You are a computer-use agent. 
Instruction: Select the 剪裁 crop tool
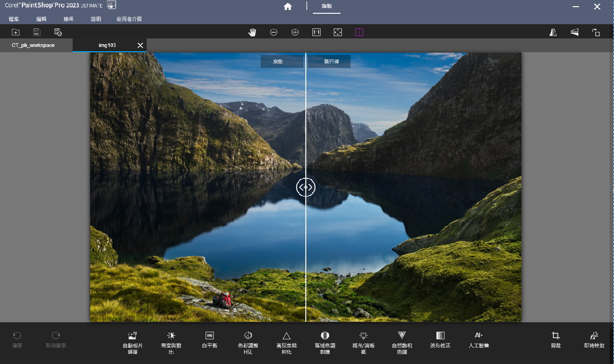556,340
